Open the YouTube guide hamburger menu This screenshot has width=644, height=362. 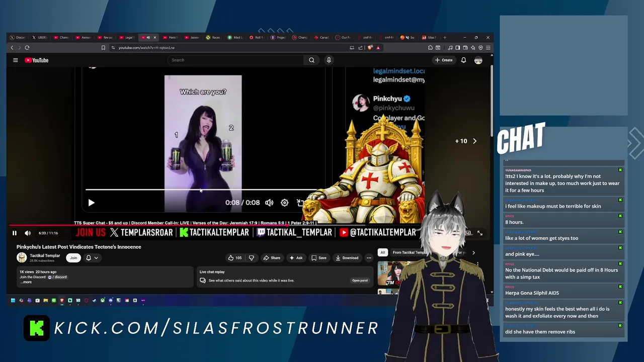click(16, 60)
